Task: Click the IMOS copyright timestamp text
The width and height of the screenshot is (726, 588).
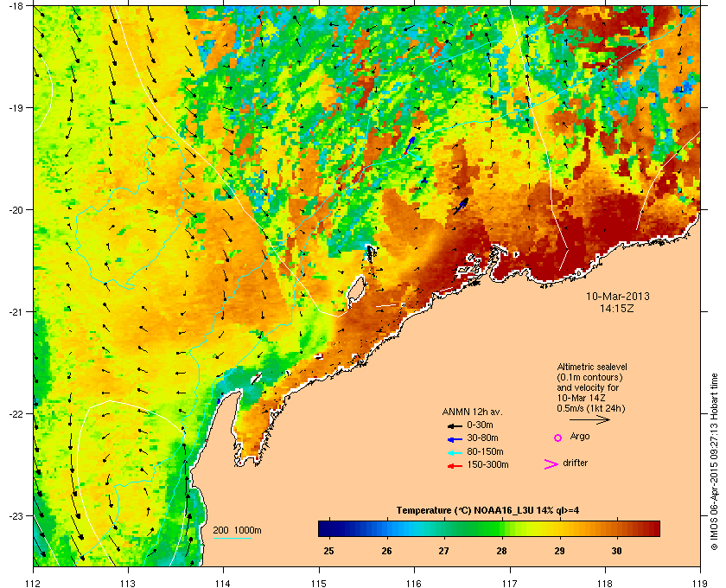Action: tap(714, 463)
